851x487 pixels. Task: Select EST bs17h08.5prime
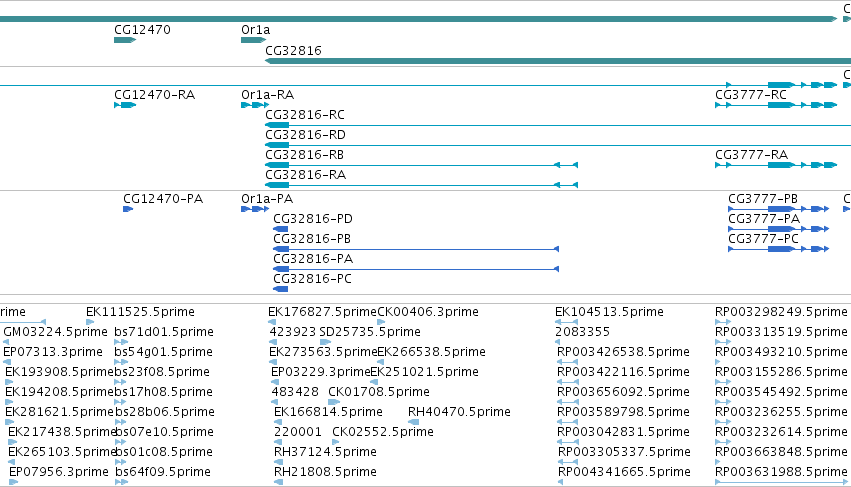pos(164,392)
